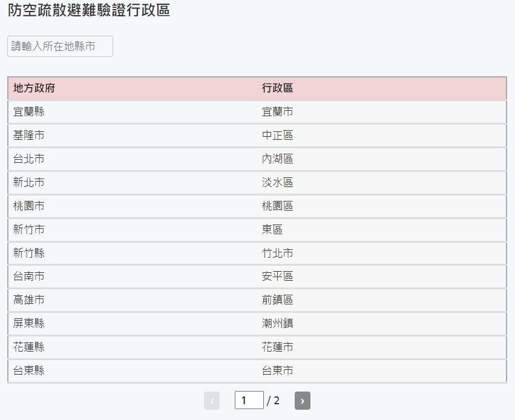
Task: Click the previous page arrow button
Action: pos(212,401)
